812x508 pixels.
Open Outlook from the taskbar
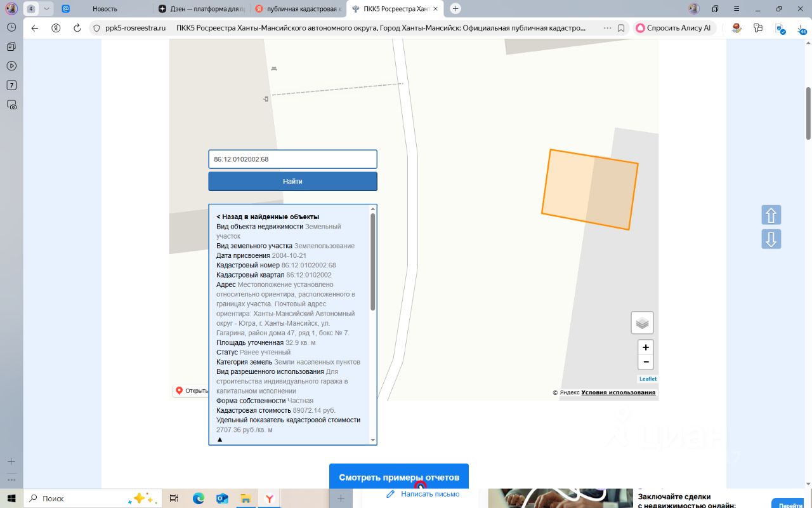coord(222,498)
